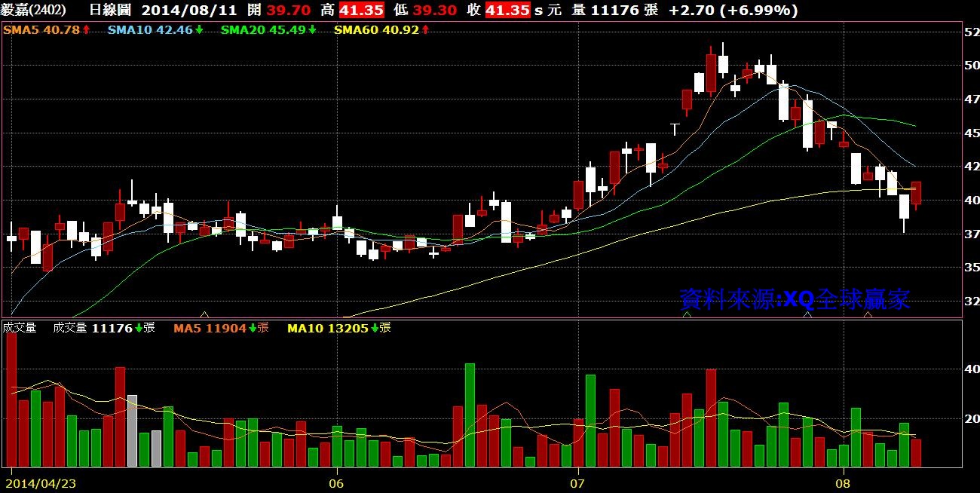Click the 35 price axis label
The width and height of the screenshot is (980, 493).
[972, 268]
